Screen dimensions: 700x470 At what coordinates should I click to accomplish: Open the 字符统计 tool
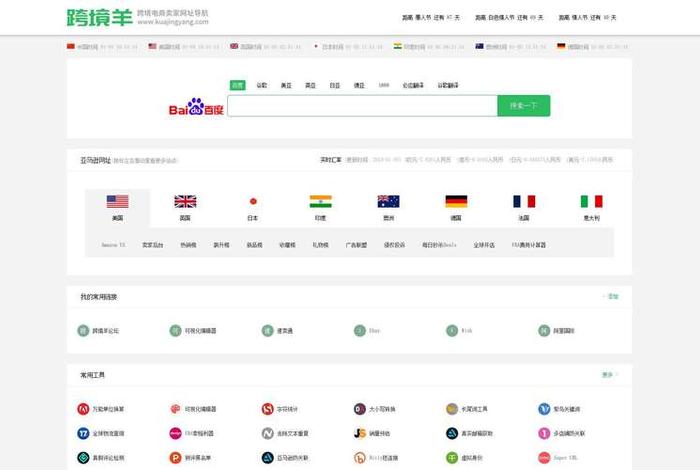(x=268, y=409)
